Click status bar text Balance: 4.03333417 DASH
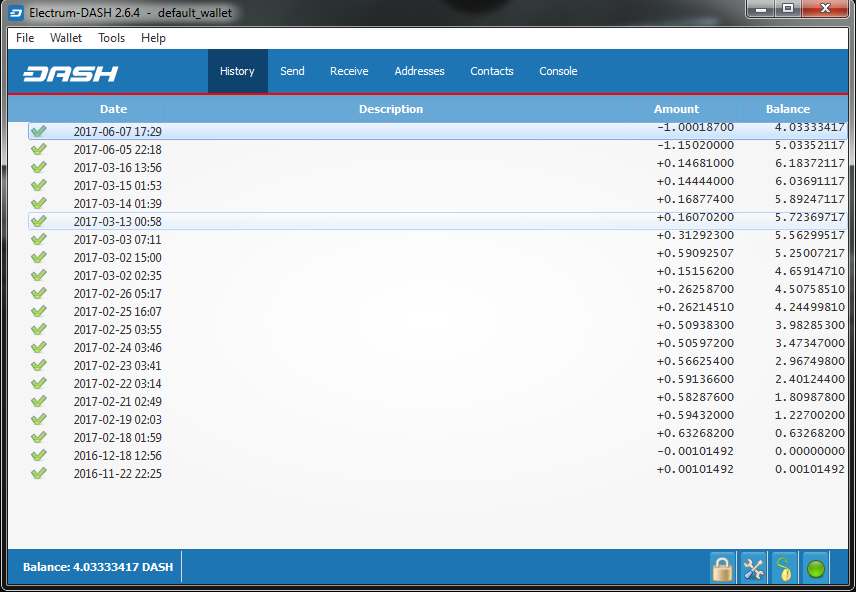This screenshot has height=592, width=856. click(98, 567)
